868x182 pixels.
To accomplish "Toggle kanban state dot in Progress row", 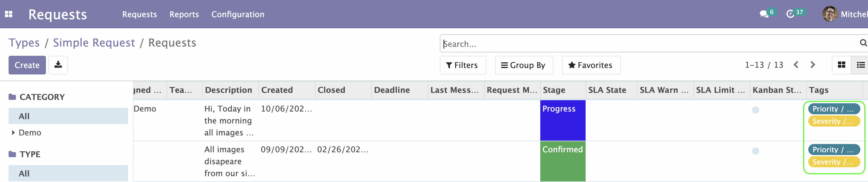I will 756,110.
